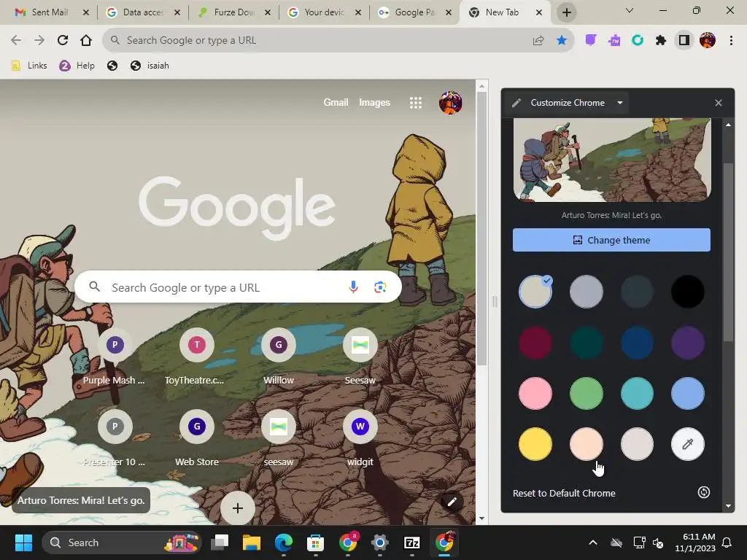Pick a custom color with the eyedropper
This screenshot has width=747, height=560.
(687, 444)
